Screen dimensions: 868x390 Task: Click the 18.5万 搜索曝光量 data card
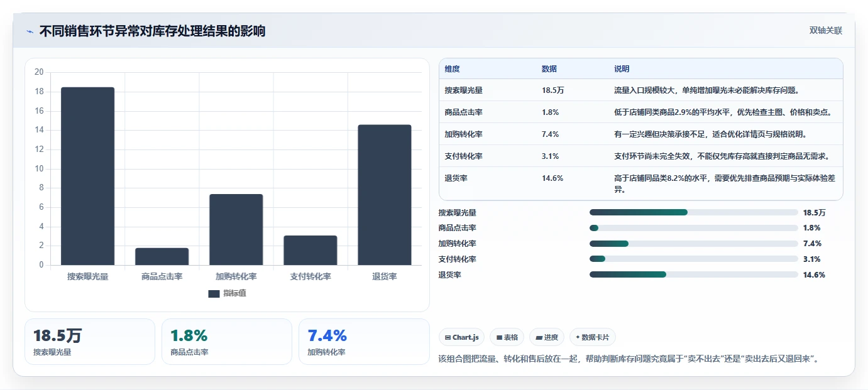pyautogui.click(x=90, y=342)
